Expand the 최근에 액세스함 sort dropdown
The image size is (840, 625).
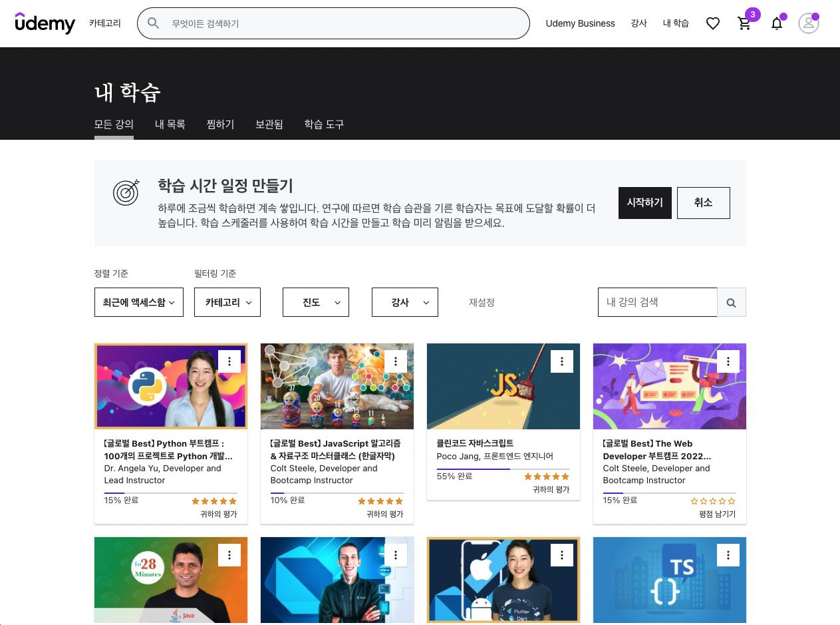(x=139, y=302)
